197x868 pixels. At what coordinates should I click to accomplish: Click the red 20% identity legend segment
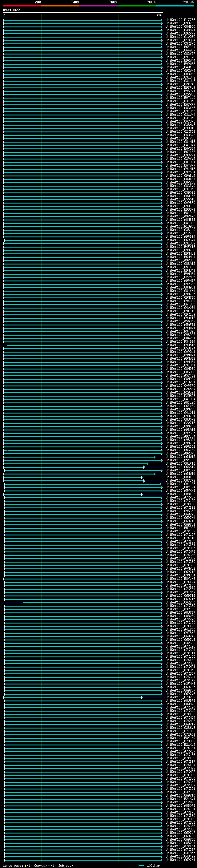[x=22, y=6]
